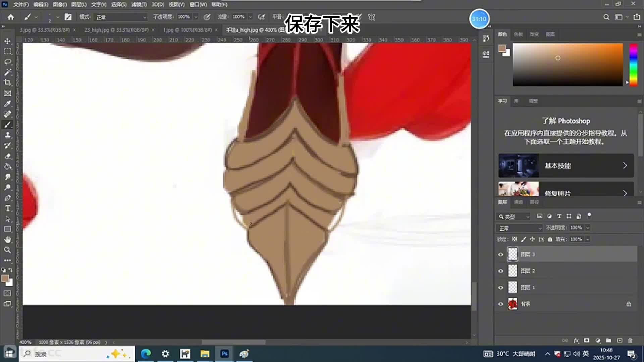The width and height of the screenshot is (644, 362).
Task: Open the layer filter type dropdown
Action: coord(514,217)
